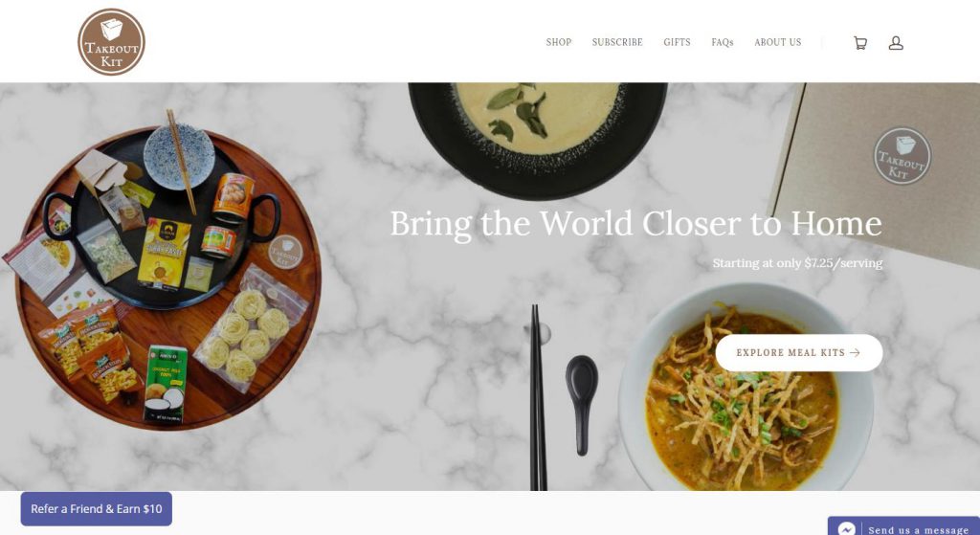
Task: Open the shopping cart icon
Action: pyautogui.click(x=860, y=42)
